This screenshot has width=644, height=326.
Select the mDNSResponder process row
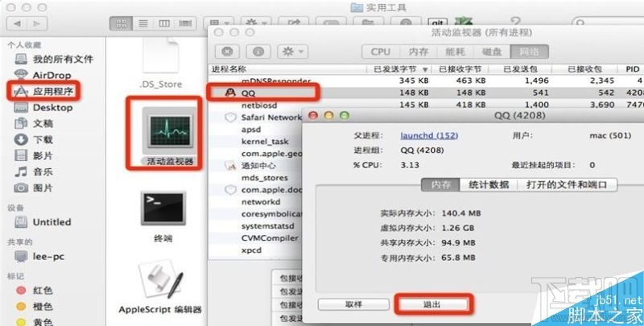[x=427, y=80]
